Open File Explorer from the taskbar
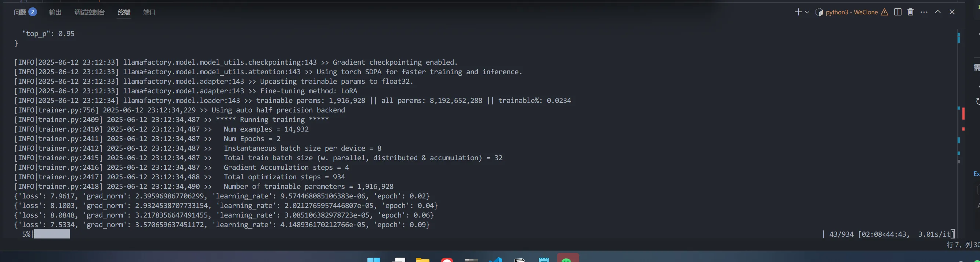Viewport: 980px width, 262px height. coord(422,260)
